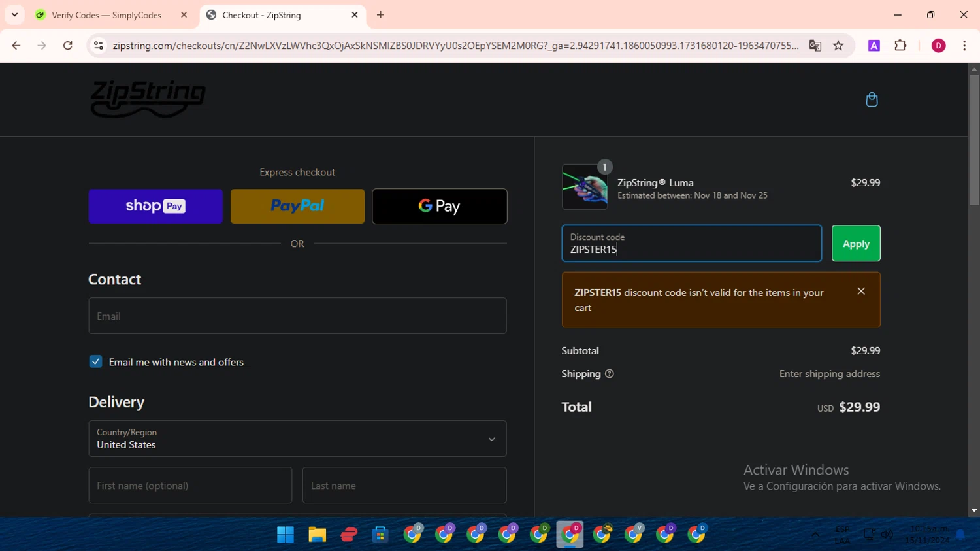
Task: Click the ZipString Luma product thumbnail
Action: click(x=585, y=187)
